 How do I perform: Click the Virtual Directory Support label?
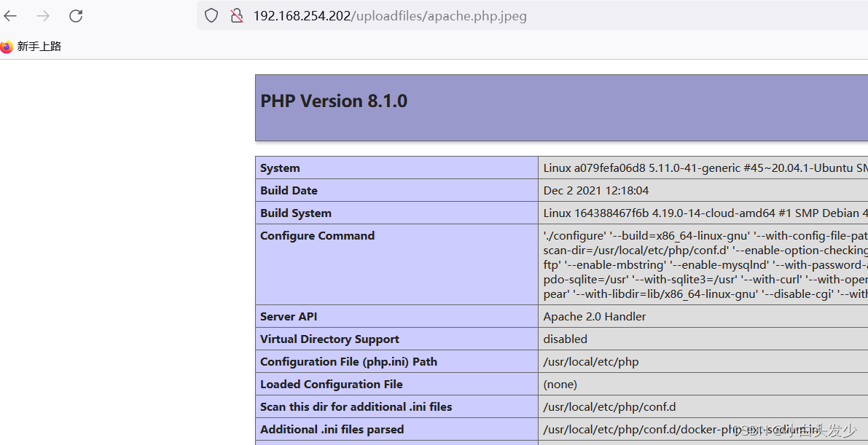tap(329, 339)
